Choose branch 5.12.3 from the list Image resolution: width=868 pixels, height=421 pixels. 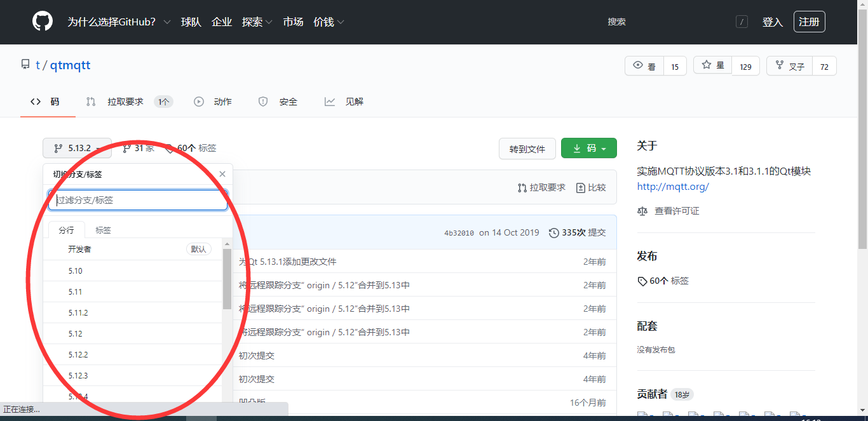[132, 375]
